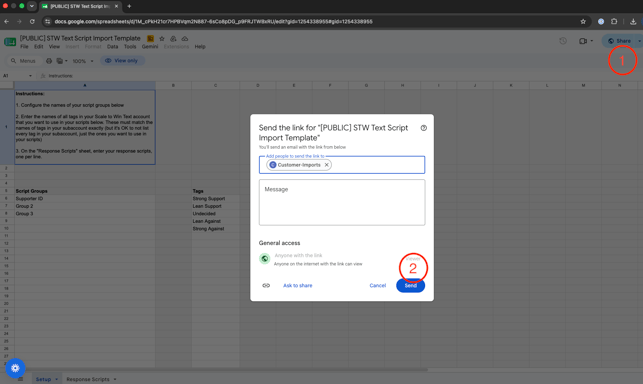Viewport: 643px width, 384px height.
Task: Click the browser address bar URL
Action: click(213, 21)
